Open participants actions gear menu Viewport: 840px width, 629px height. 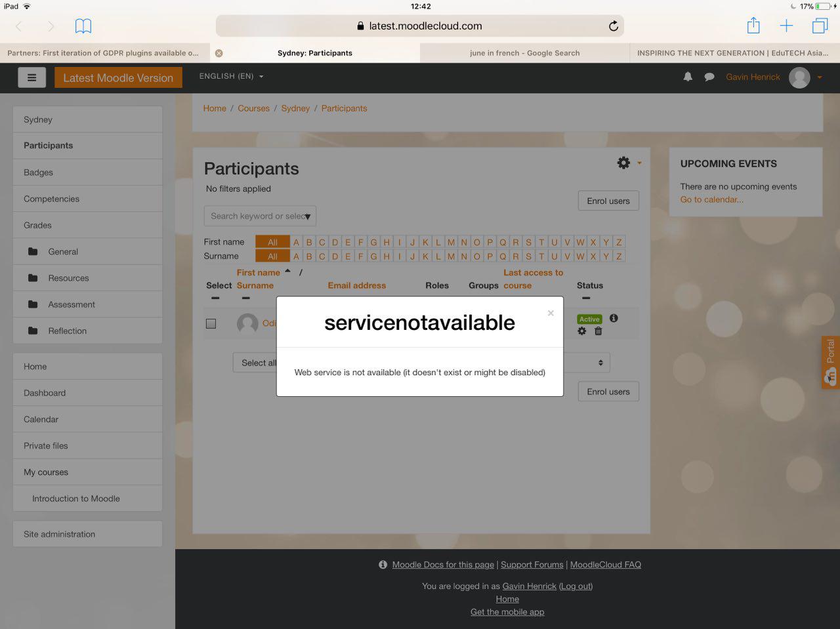click(623, 163)
